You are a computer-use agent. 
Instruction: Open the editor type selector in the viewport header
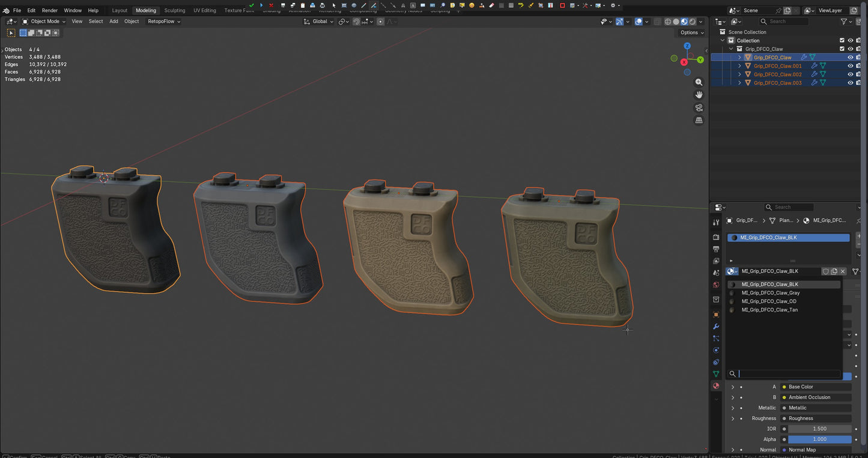click(11, 22)
